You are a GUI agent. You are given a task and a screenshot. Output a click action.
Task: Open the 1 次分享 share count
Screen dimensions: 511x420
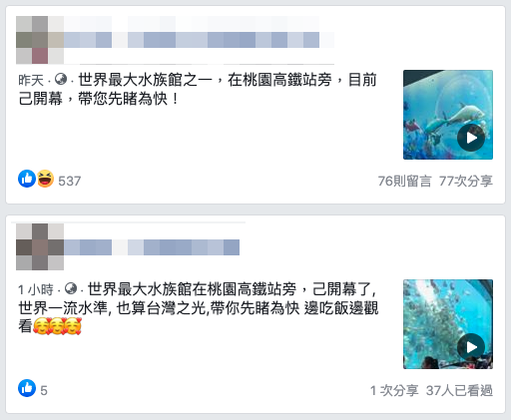[394, 390]
